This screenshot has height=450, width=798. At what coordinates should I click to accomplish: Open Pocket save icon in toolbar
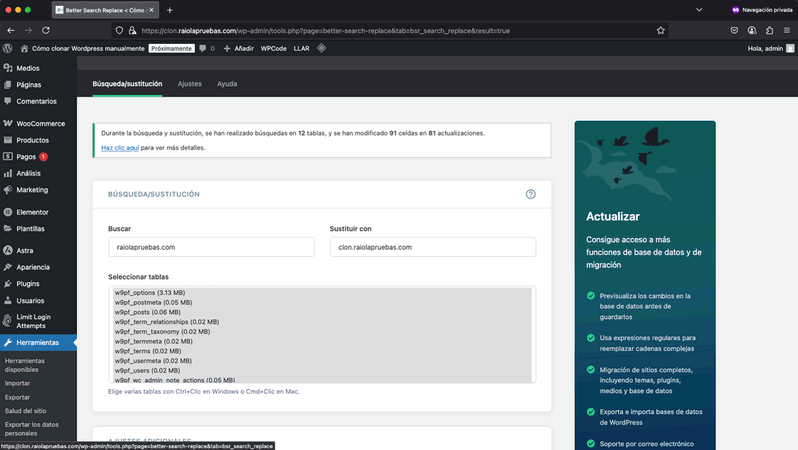click(734, 31)
